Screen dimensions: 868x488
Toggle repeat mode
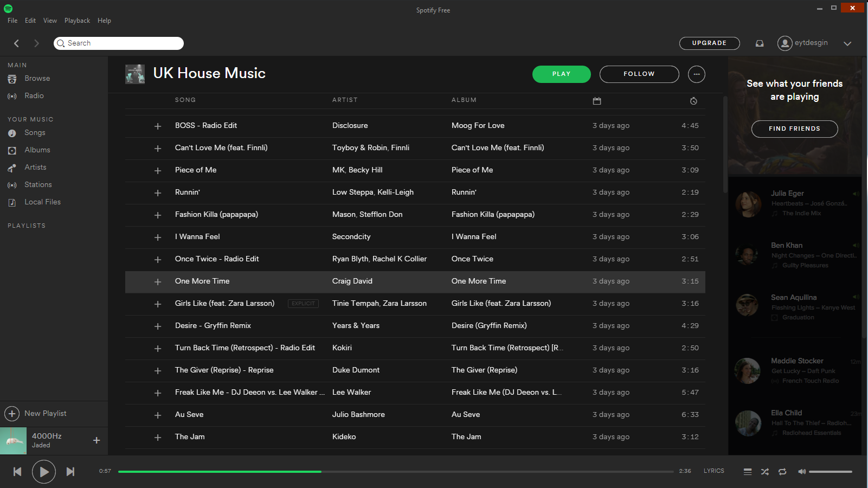(x=782, y=472)
